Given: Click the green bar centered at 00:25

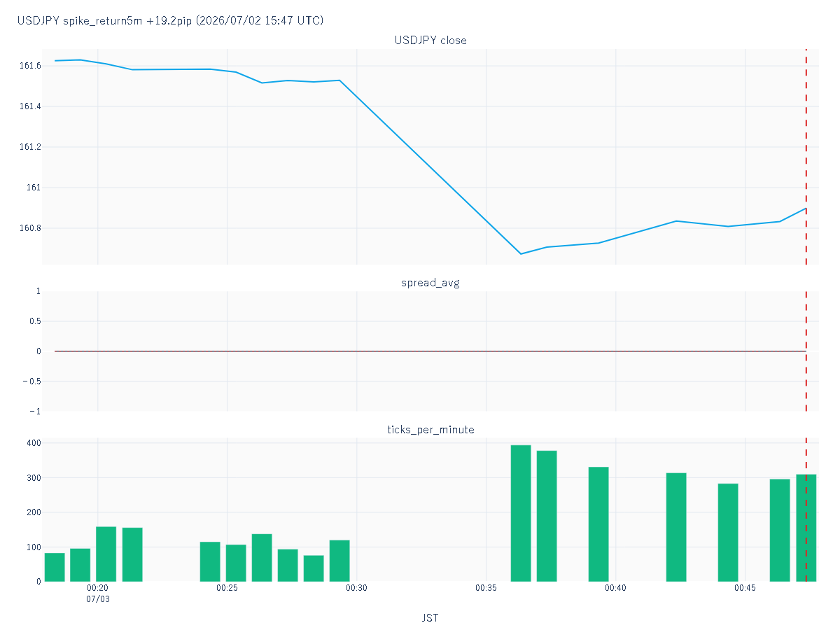Looking at the screenshot, I should (236, 563).
